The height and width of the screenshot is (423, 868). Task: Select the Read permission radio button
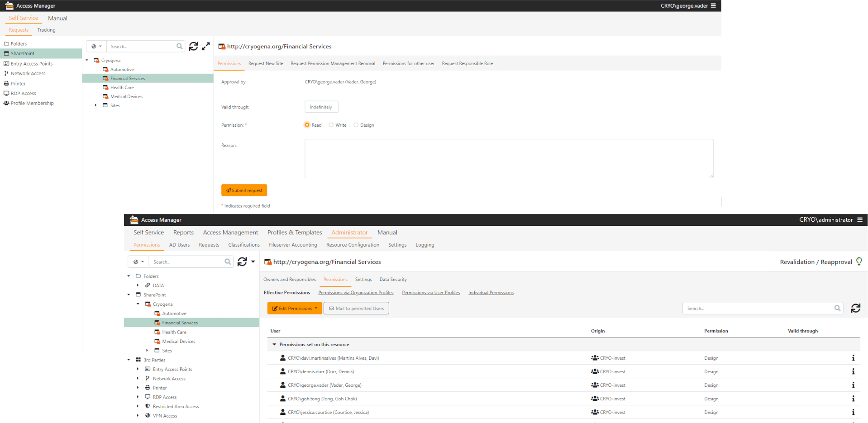click(x=307, y=125)
